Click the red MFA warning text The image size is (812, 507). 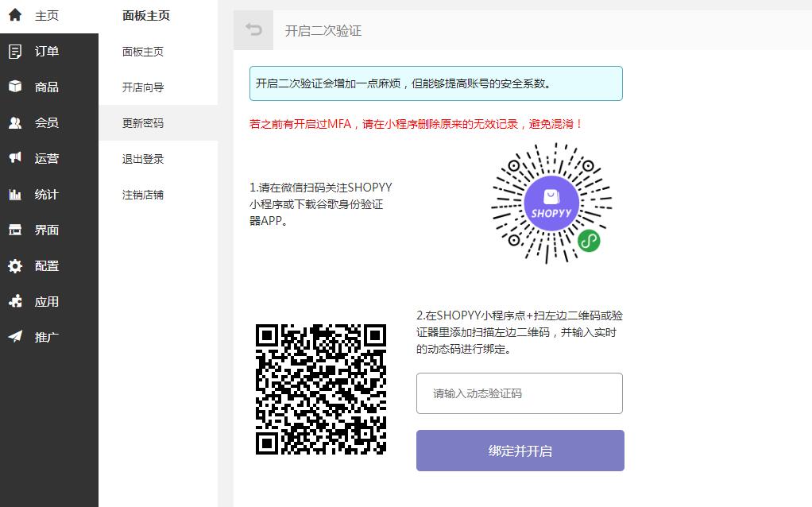pyautogui.click(x=416, y=124)
